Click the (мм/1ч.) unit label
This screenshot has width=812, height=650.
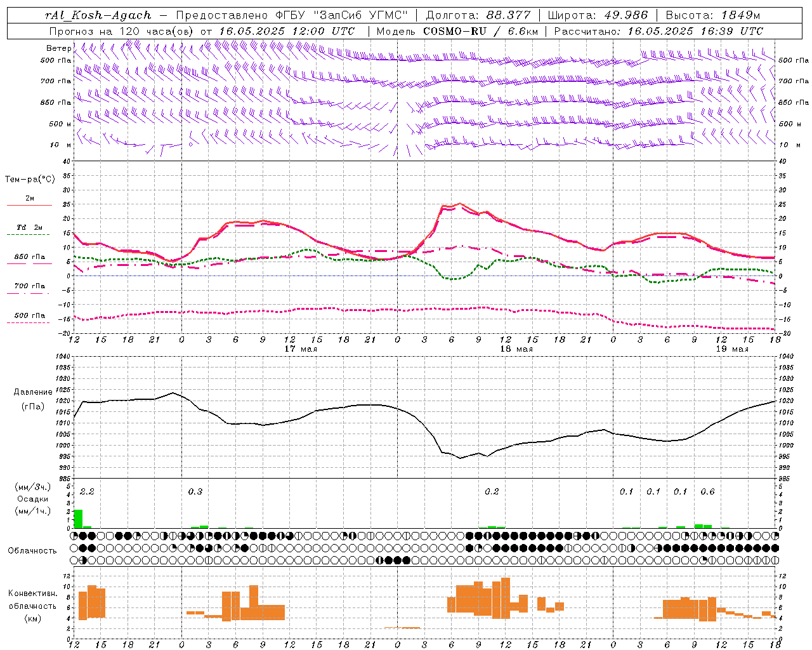click(33, 511)
